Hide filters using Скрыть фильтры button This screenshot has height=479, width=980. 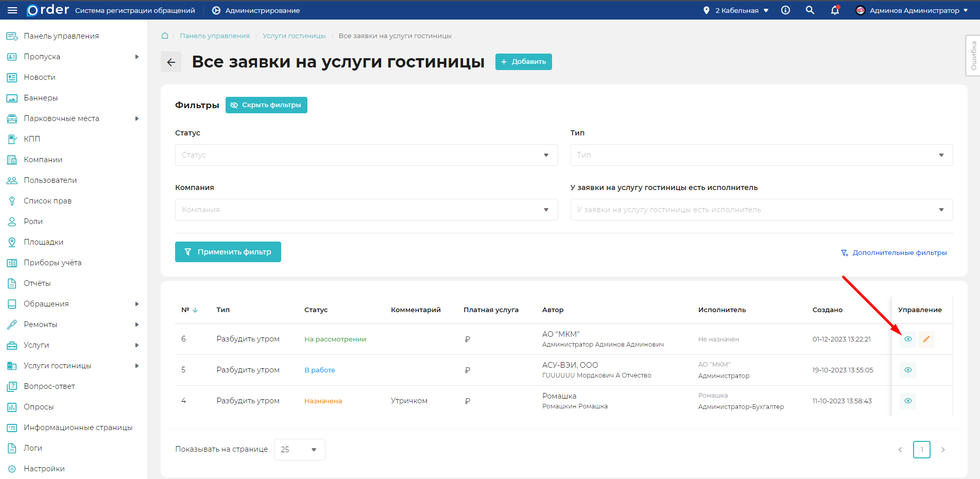pyautogui.click(x=266, y=105)
